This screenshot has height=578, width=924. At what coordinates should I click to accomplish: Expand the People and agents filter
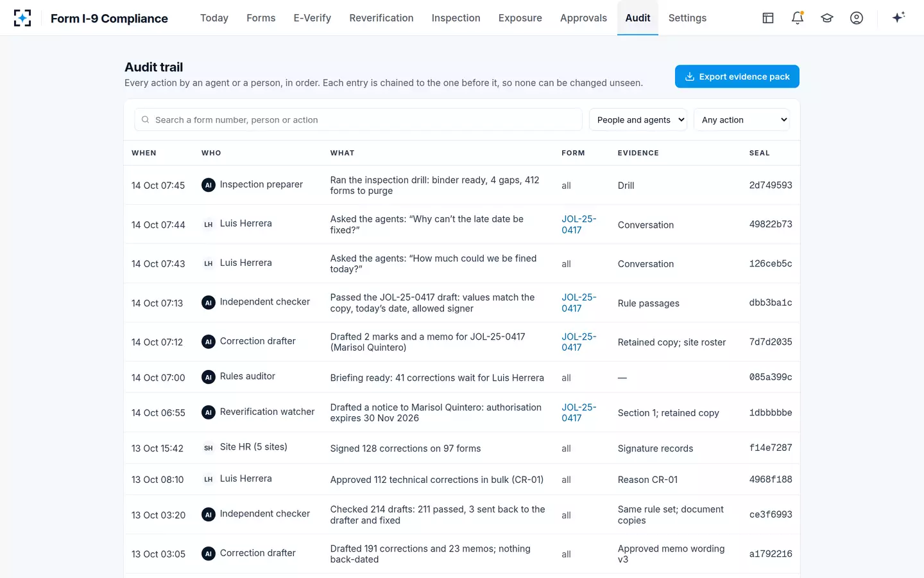(x=638, y=119)
